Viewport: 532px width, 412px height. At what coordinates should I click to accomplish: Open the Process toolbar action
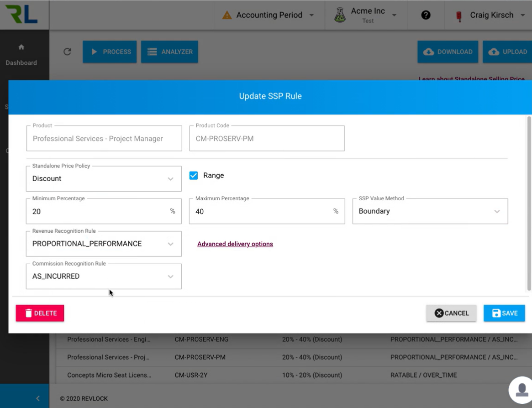[109, 52]
